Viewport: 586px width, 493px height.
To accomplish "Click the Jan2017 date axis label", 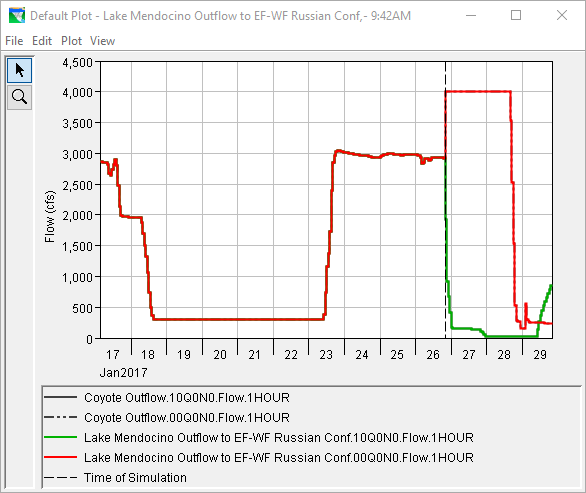I will coord(124,372).
